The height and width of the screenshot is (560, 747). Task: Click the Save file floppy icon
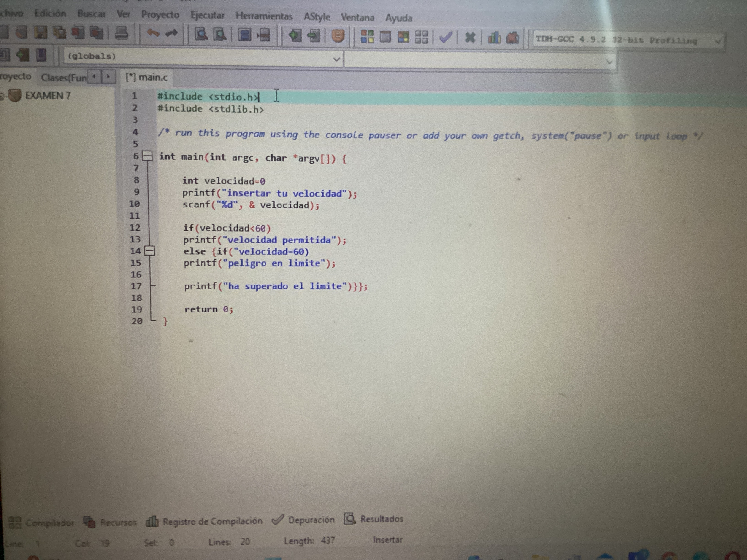(x=41, y=33)
